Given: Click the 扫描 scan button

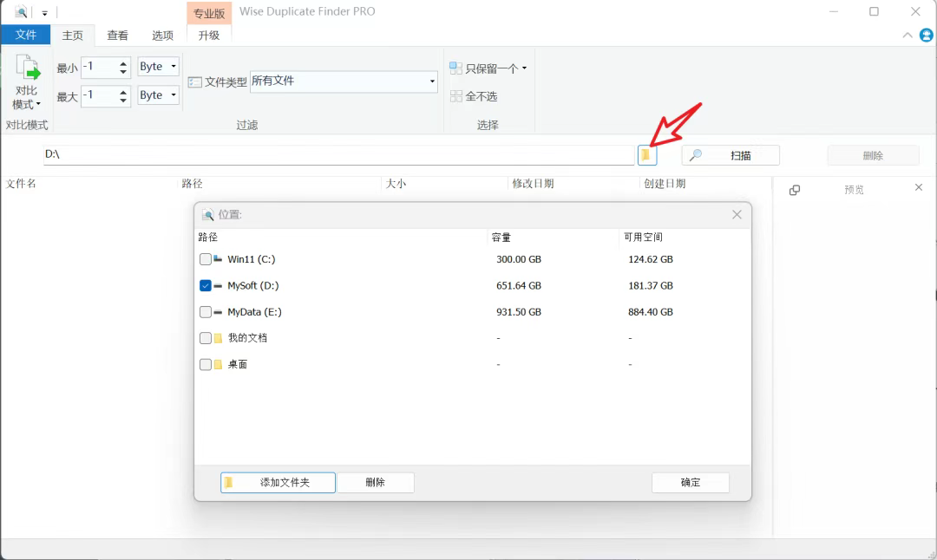Looking at the screenshot, I should point(731,155).
